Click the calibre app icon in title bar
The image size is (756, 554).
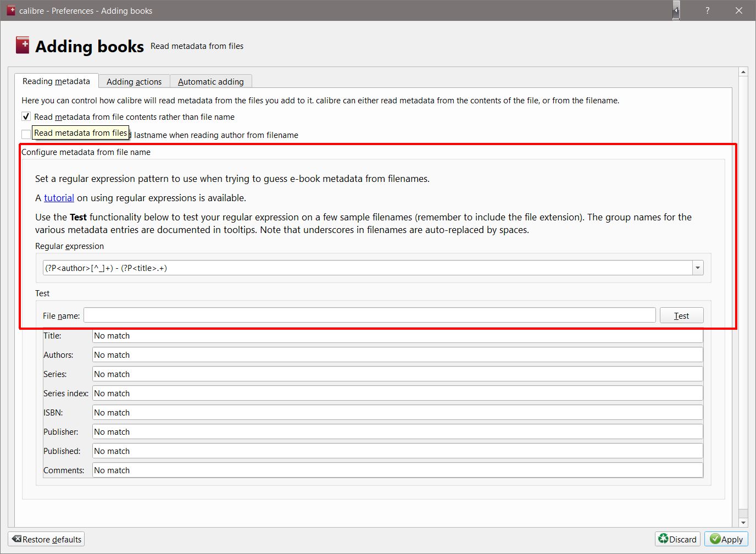coord(11,10)
